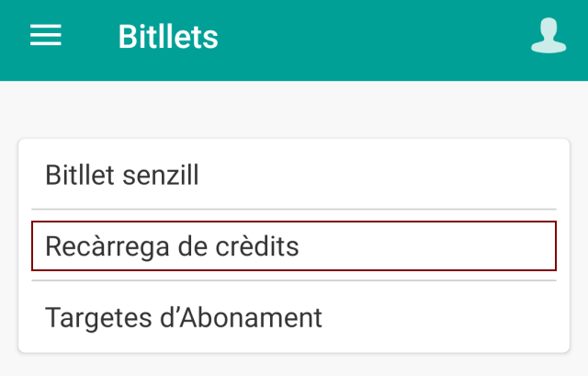Screen dimensions: 588x376
Task: Tap the user profile avatar icon
Action: pyautogui.click(x=548, y=36)
